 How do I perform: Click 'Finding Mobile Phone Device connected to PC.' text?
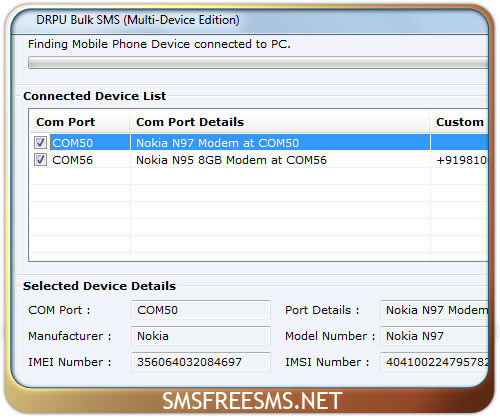click(159, 44)
